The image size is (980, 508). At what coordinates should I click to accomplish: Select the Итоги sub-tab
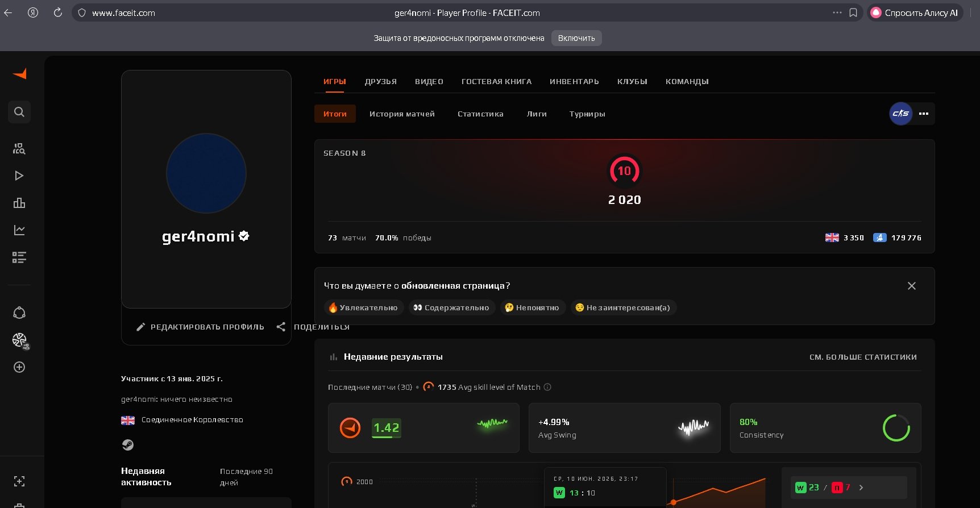coord(335,114)
